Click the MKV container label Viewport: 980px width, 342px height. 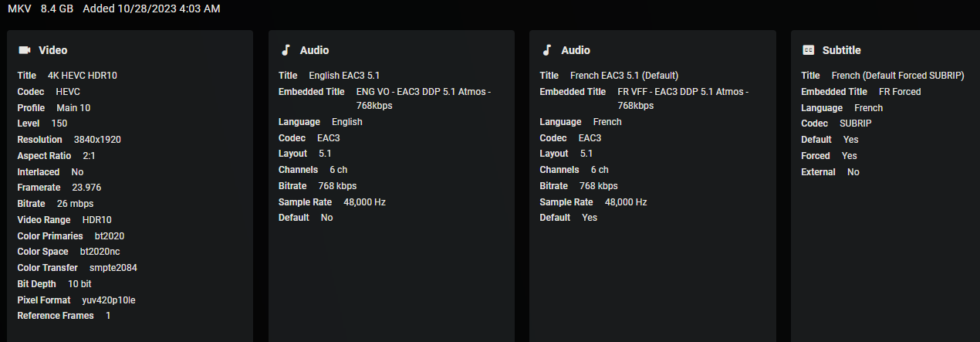pyautogui.click(x=19, y=8)
